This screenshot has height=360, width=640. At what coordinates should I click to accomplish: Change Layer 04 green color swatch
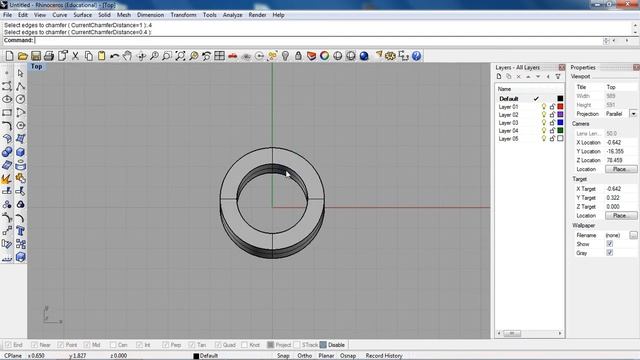(x=560, y=131)
